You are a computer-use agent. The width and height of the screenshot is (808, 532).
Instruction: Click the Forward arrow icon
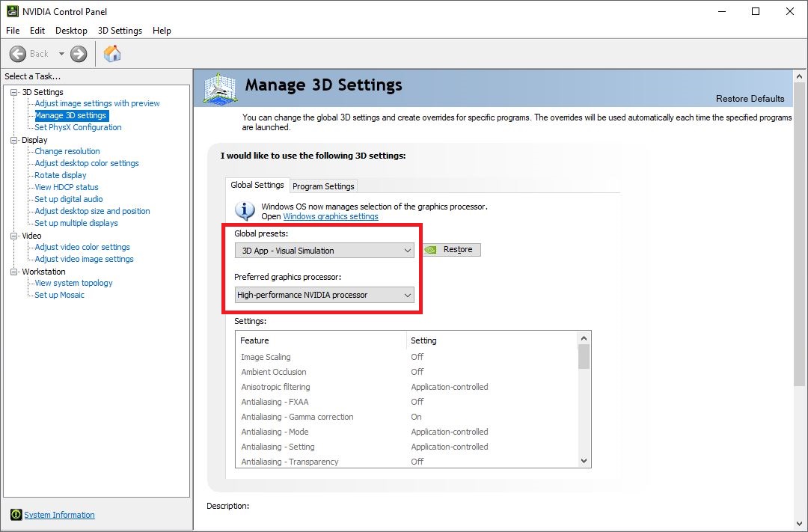coord(79,54)
